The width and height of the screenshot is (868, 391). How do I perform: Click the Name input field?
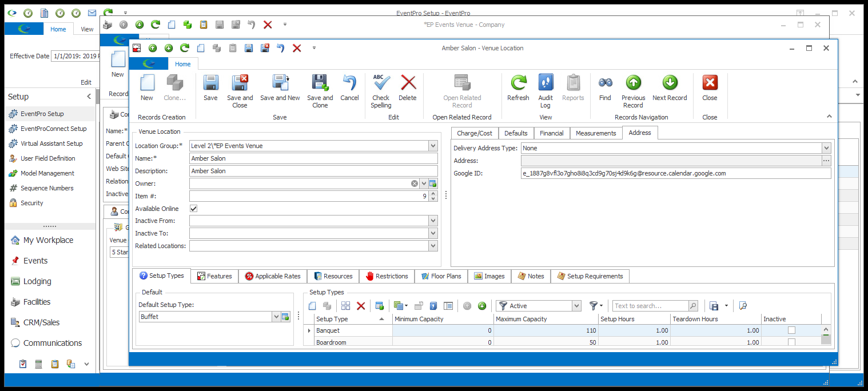click(x=313, y=158)
